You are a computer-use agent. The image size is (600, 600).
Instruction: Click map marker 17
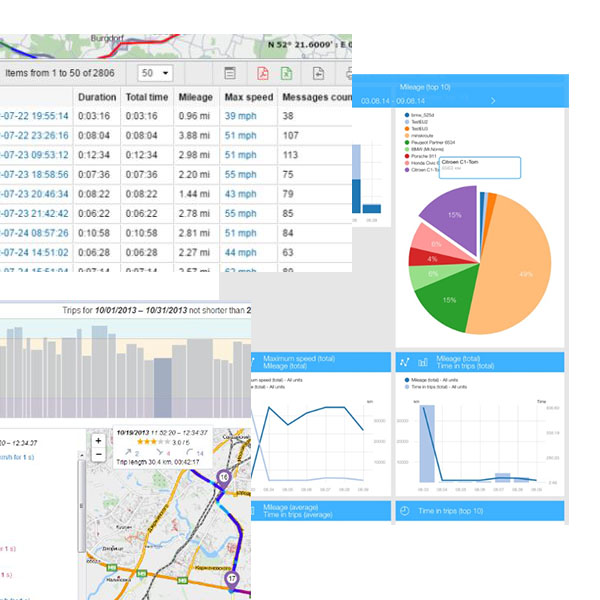pyautogui.click(x=232, y=580)
